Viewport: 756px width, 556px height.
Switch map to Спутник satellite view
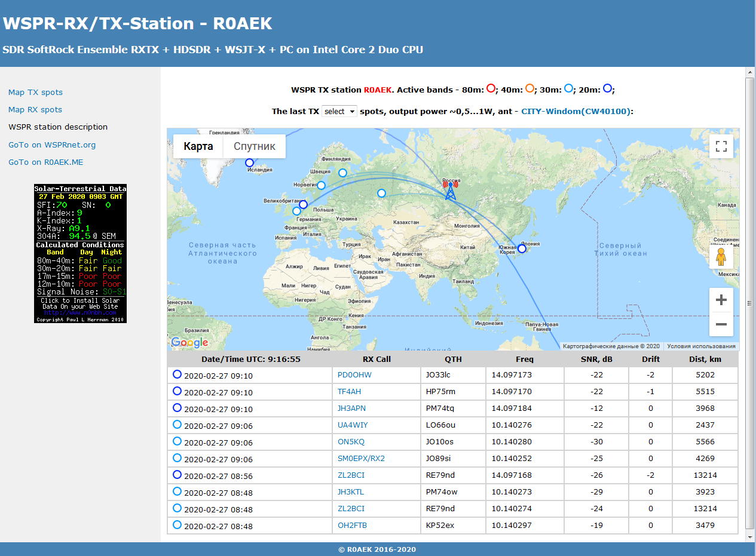pyautogui.click(x=255, y=146)
